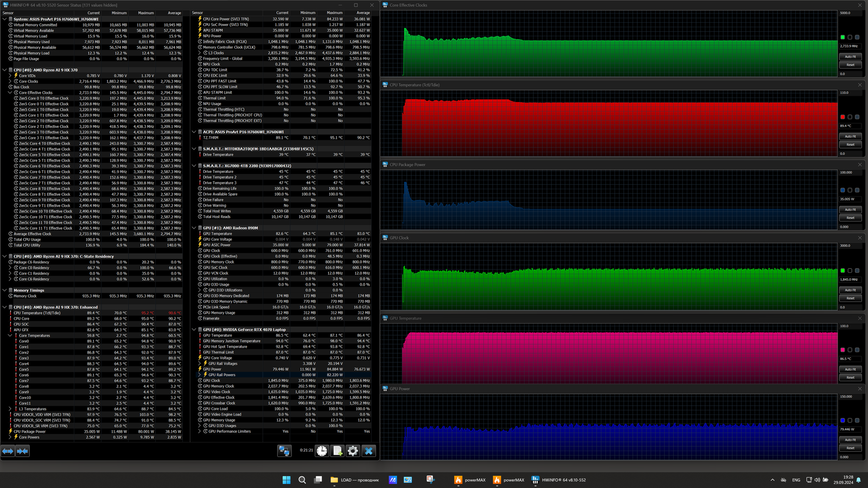Reset min/max values with the clock icon
This screenshot has width=868, height=488.
click(322, 451)
